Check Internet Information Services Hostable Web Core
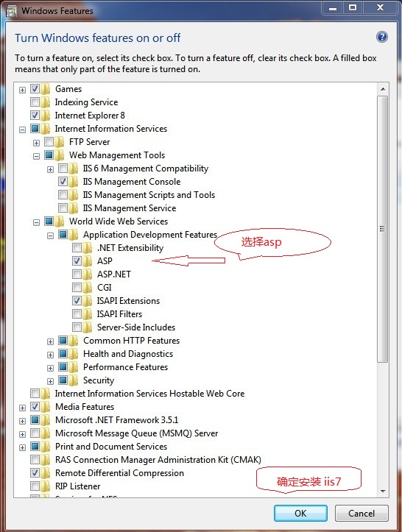Image resolution: width=402 pixels, height=532 pixels. point(35,393)
